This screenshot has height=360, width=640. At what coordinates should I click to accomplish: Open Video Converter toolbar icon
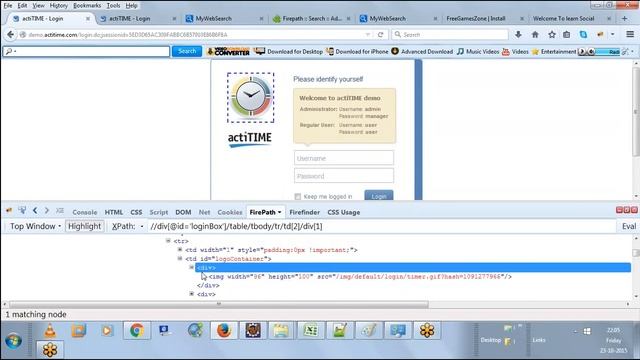(228, 51)
